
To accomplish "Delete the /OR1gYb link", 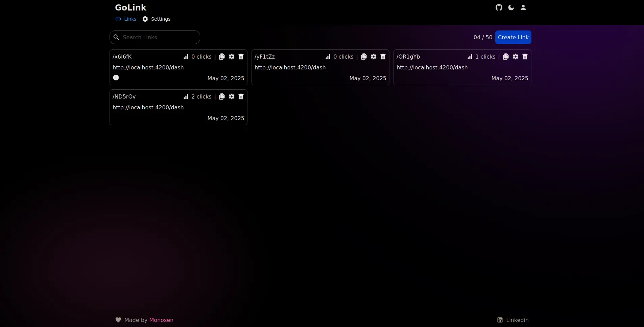I will (525, 57).
